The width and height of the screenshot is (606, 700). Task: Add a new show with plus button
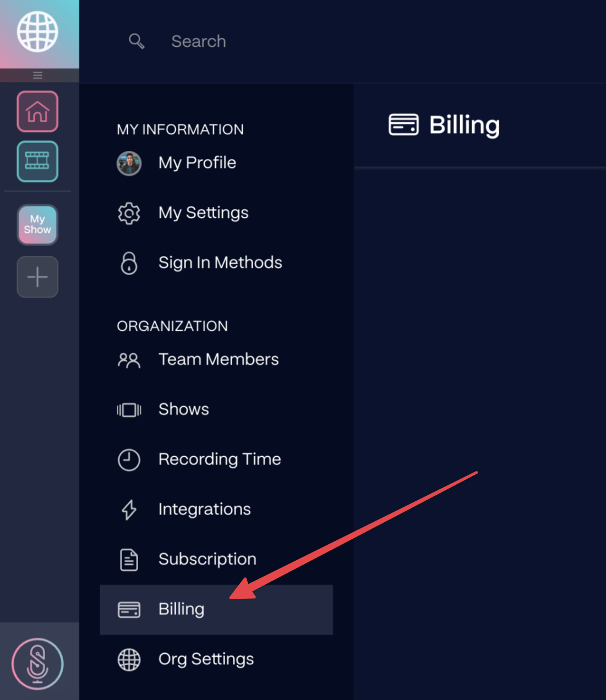click(37, 277)
